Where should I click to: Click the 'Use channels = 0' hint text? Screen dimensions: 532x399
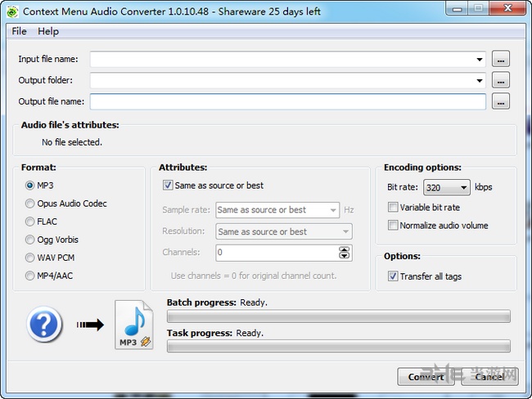[254, 276]
